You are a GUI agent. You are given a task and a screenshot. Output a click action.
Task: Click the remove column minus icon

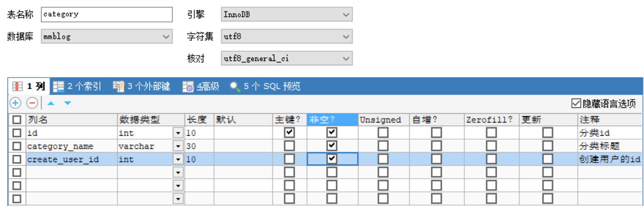tap(32, 103)
